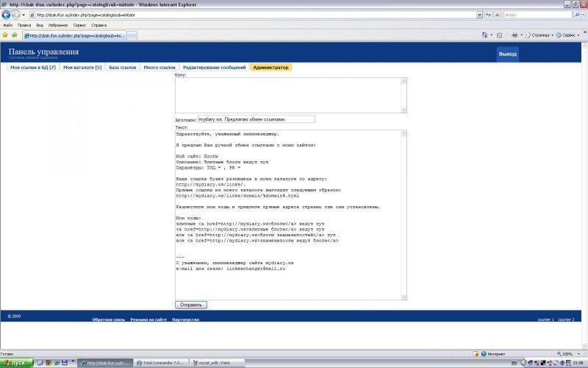Expand the address bar URL dropdown
Viewport: 588px width, 368px height.
click(479, 15)
